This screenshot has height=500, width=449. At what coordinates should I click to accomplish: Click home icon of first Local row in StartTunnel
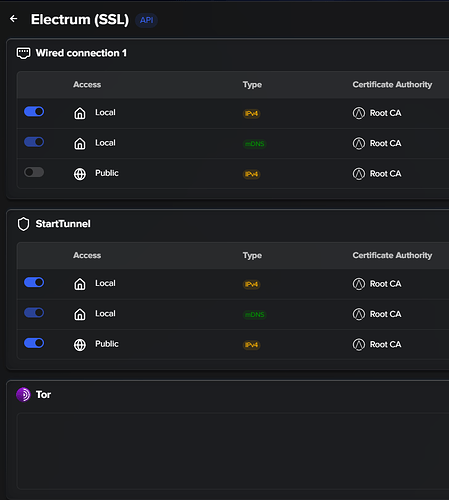tap(80, 284)
